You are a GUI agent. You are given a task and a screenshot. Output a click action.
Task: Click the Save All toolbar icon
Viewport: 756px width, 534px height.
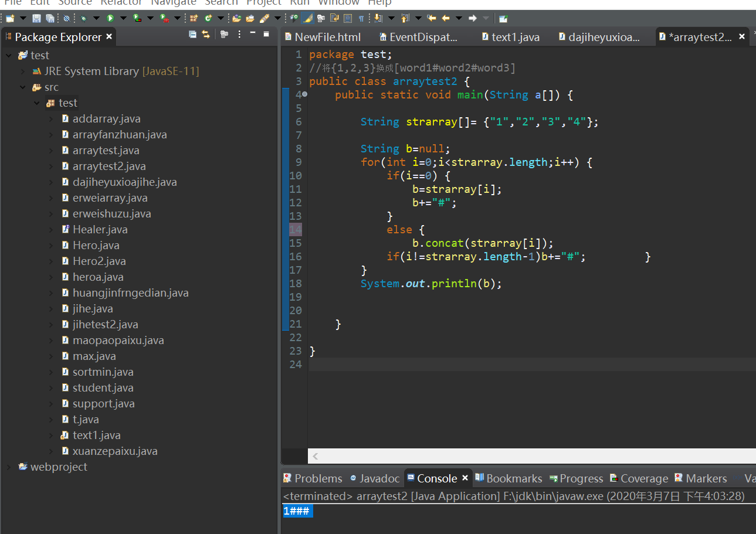pos(50,18)
